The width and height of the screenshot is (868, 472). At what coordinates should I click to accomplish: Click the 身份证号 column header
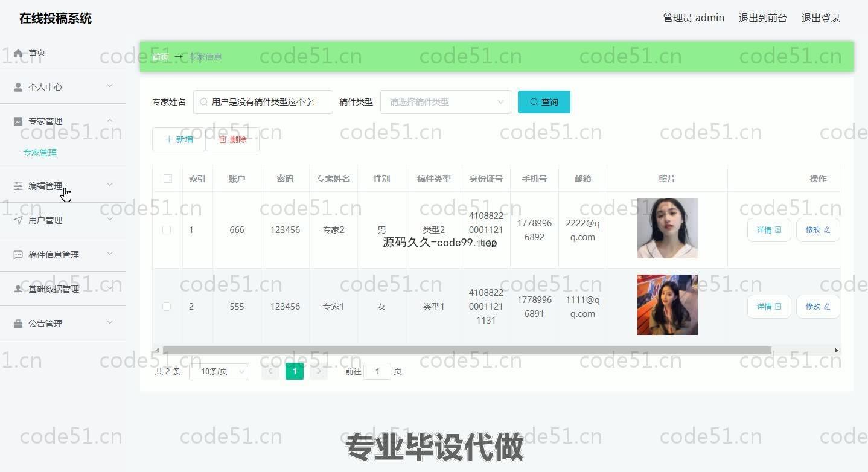pyautogui.click(x=486, y=179)
